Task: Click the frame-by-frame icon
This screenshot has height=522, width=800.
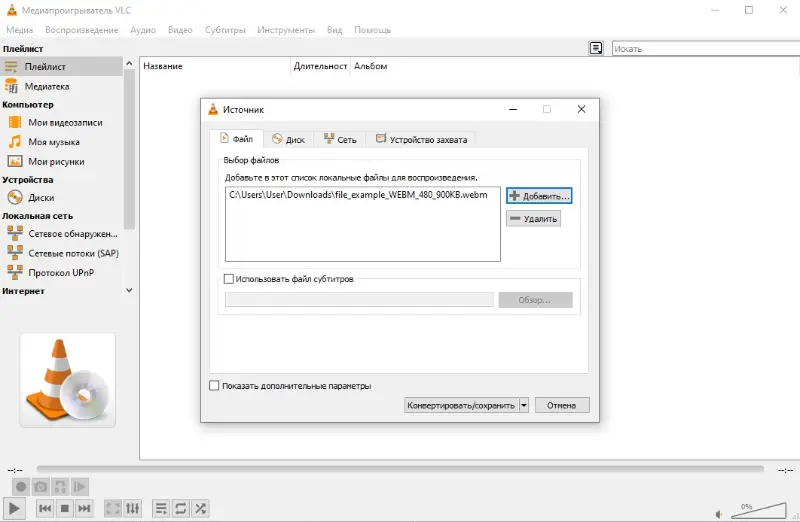Action: coord(80,487)
